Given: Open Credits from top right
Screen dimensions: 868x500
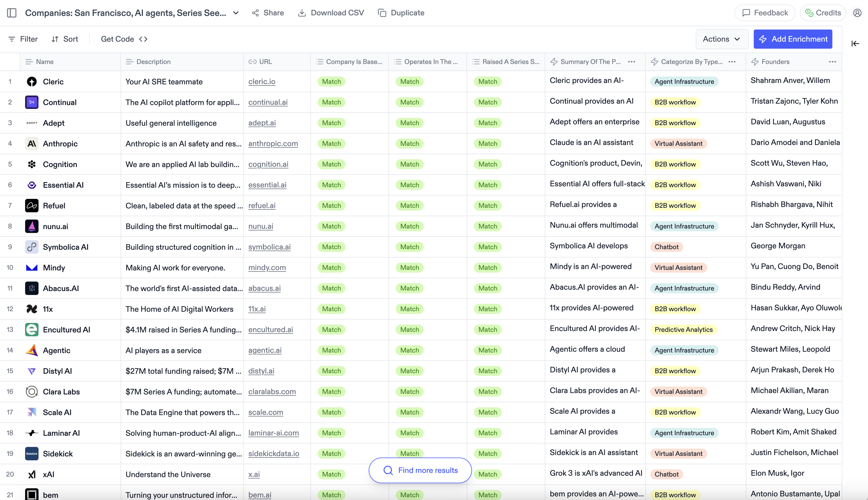Looking at the screenshot, I should pyautogui.click(x=823, y=13).
